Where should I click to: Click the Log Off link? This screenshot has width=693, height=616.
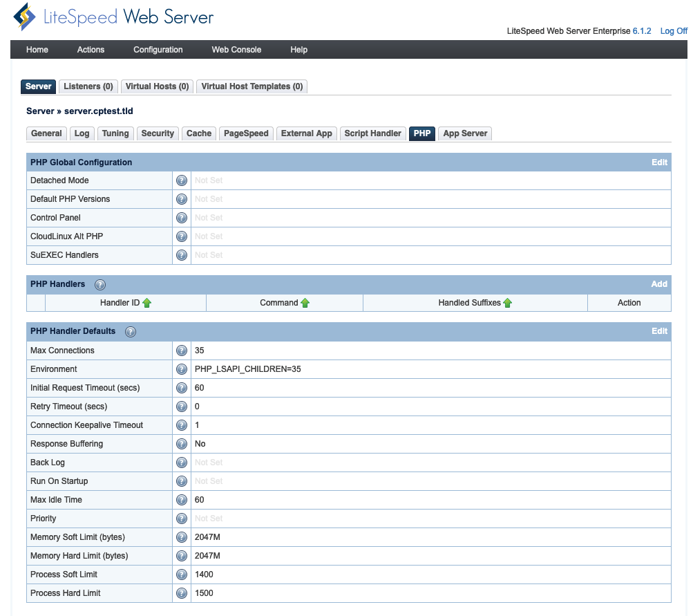click(x=674, y=31)
